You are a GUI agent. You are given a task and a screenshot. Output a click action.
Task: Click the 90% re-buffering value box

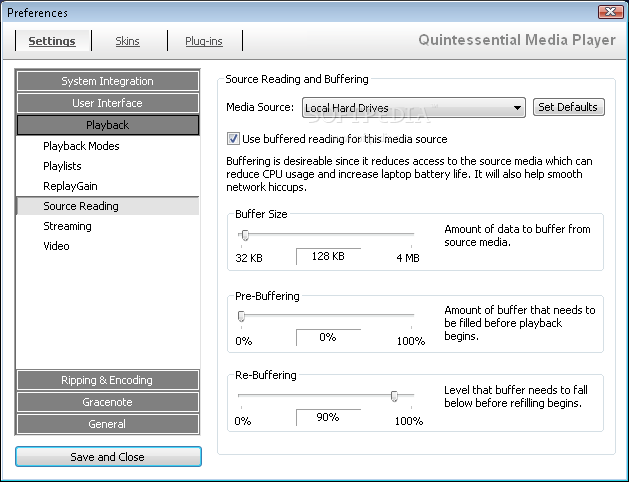pyautogui.click(x=329, y=417)
